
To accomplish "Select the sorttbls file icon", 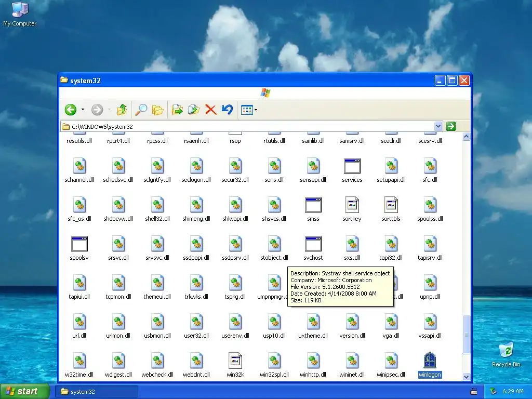I will 391,205.
